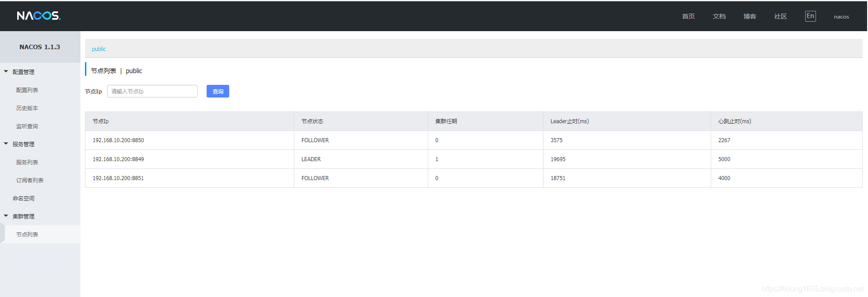Screen dimensions: 868x297
Task: Click cluster term value 1
Action: (437, 159)
